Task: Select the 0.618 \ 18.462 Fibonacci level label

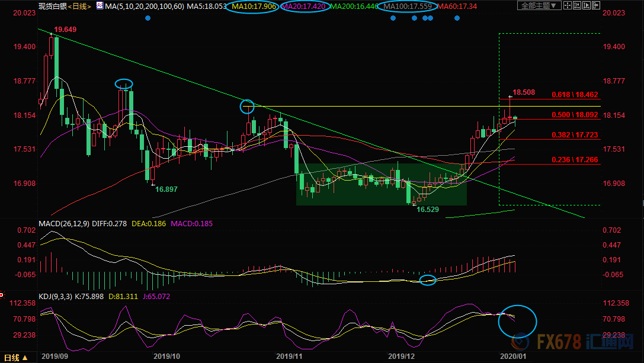Action: click(x=574, y=94)
